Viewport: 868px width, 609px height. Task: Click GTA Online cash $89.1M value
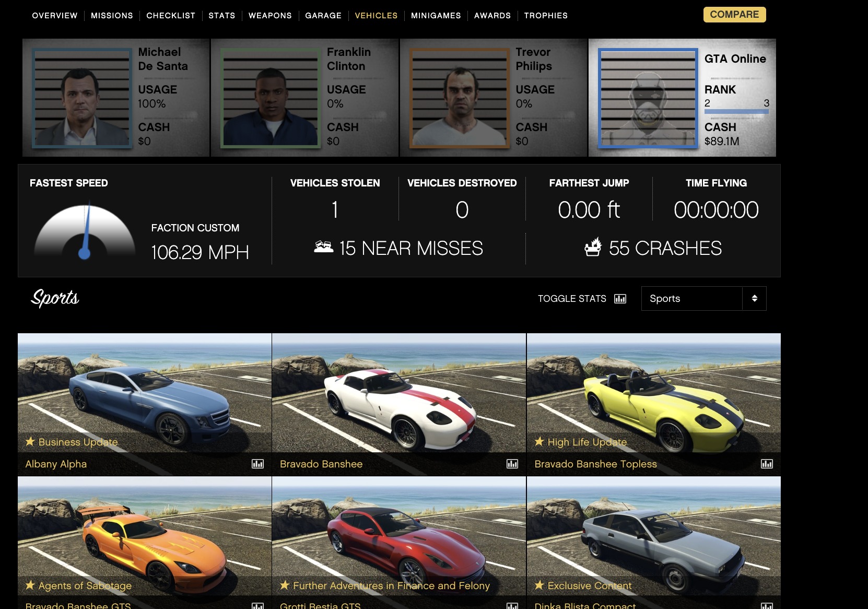click(x=722, y=141)
